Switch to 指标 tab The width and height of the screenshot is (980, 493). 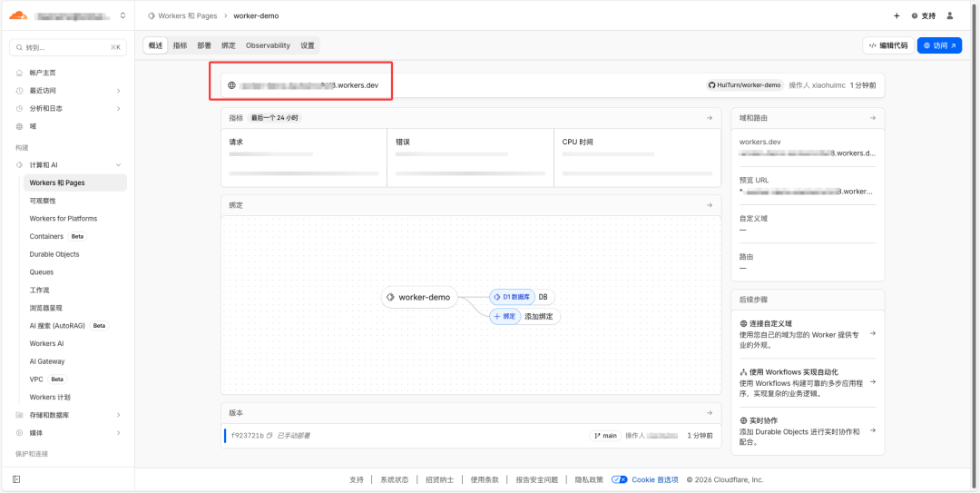pos(180,45)
